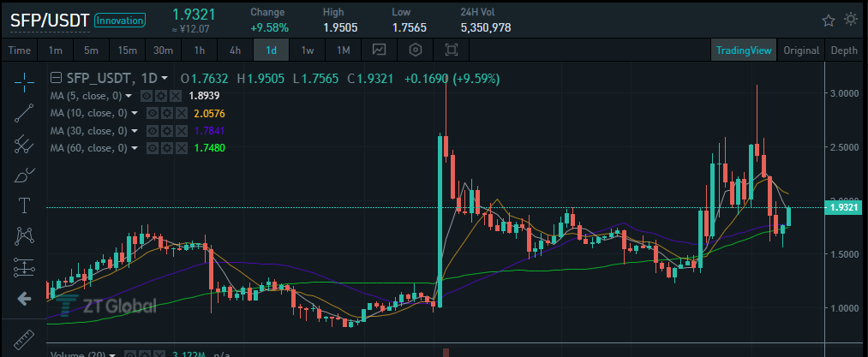Switch chart to 5m interval
Viewport: 868px width, 357px height.
point(92,51)
